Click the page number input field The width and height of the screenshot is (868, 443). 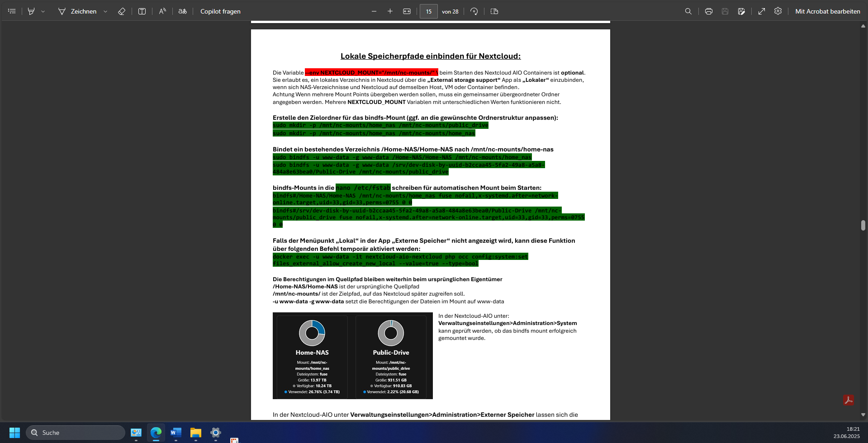tap(428, 11)
